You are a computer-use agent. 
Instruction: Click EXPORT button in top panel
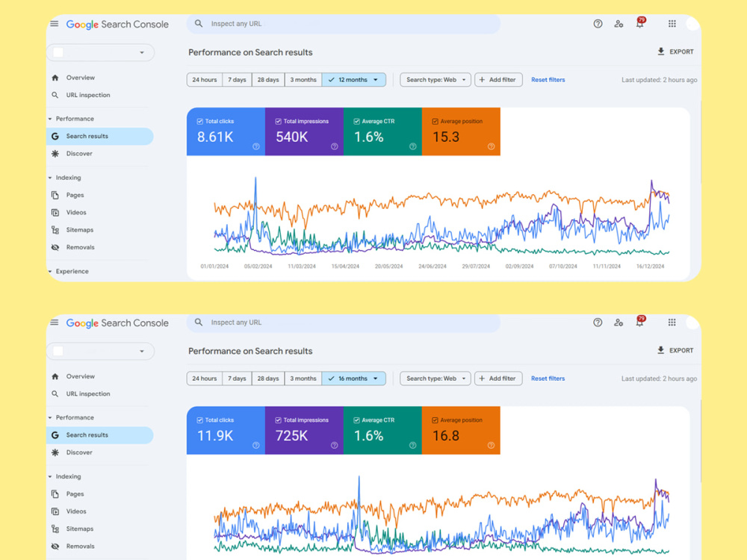[x=675, y=52]
